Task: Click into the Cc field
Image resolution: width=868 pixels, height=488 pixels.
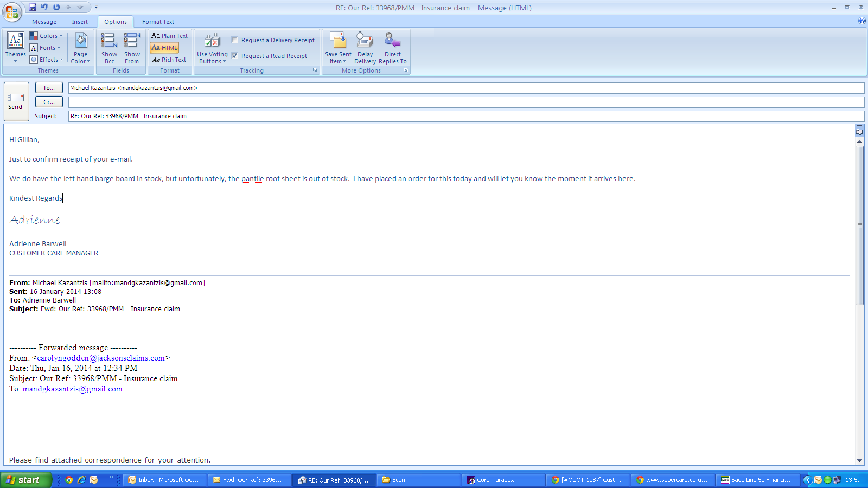Action: click(466, 102)
